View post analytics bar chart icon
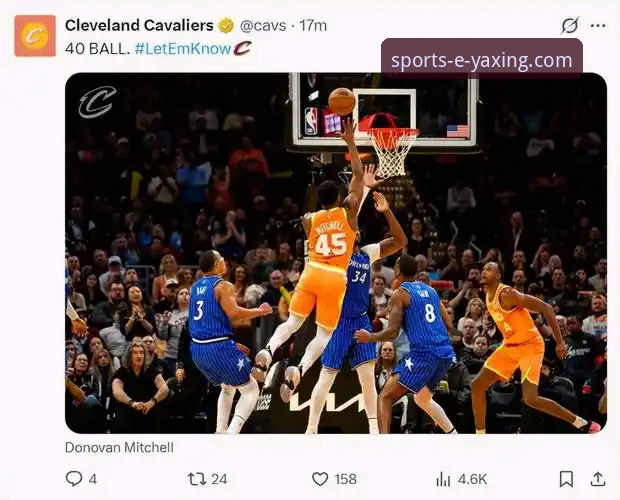 coord(444,479)
